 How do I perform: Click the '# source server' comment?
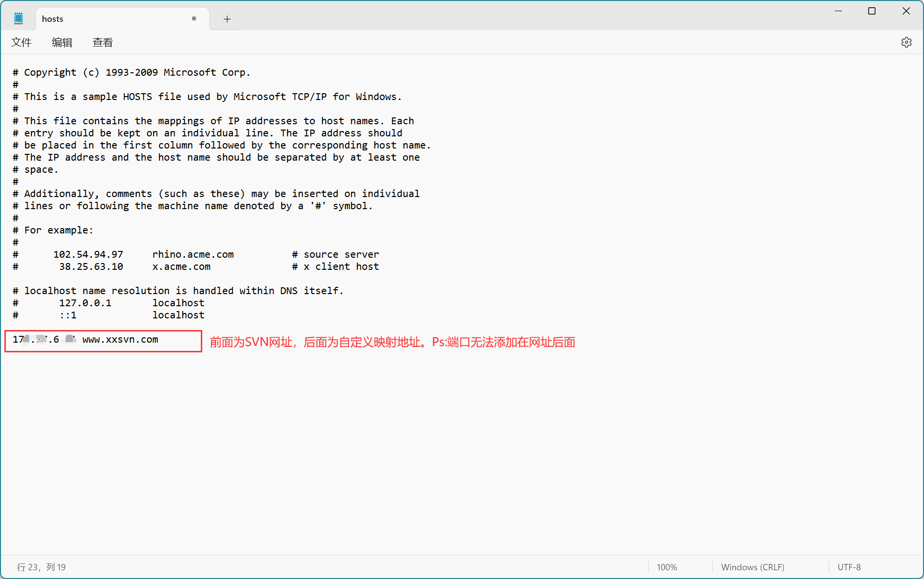click(x=336, y=254)
